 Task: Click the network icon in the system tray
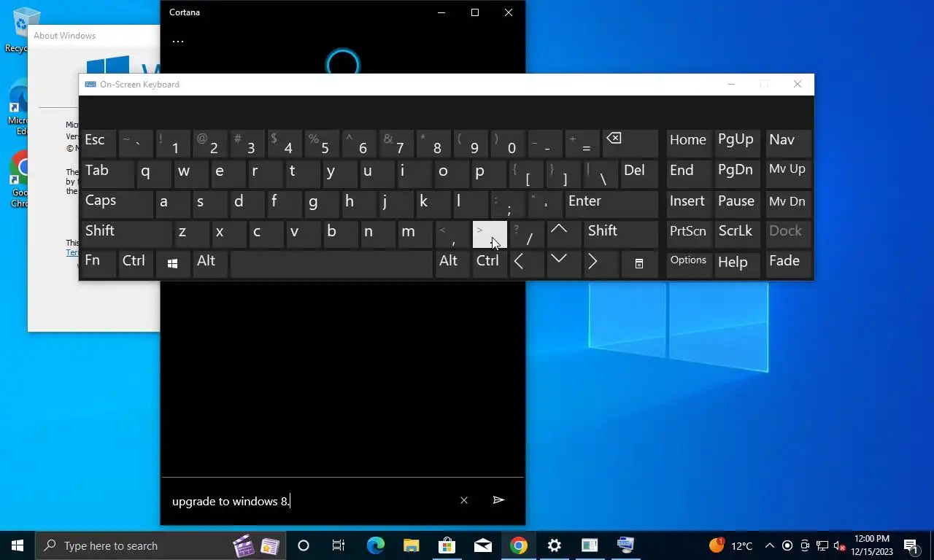tap(822, 545)
